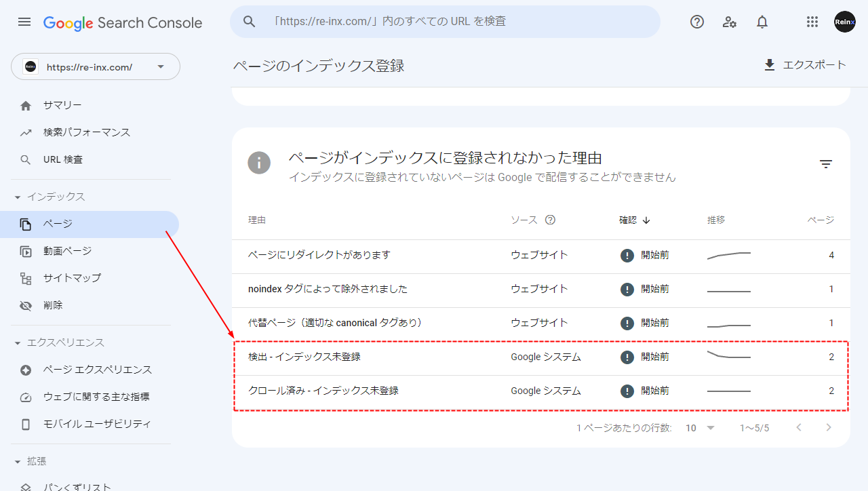Open noindex タグによって除外されました row
Screen dimensions: 868x491
541,290
